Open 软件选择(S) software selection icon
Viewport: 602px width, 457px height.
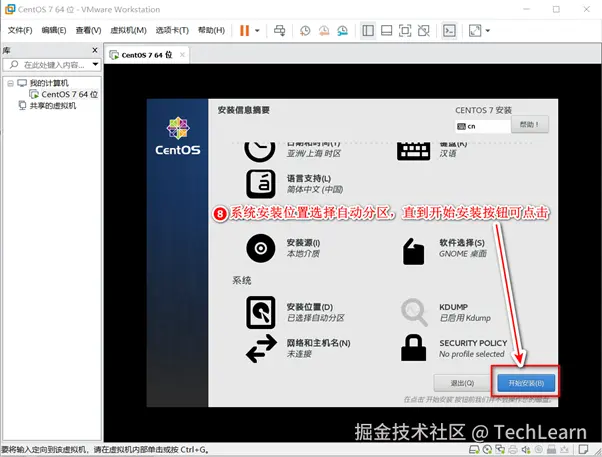[413, 252]
